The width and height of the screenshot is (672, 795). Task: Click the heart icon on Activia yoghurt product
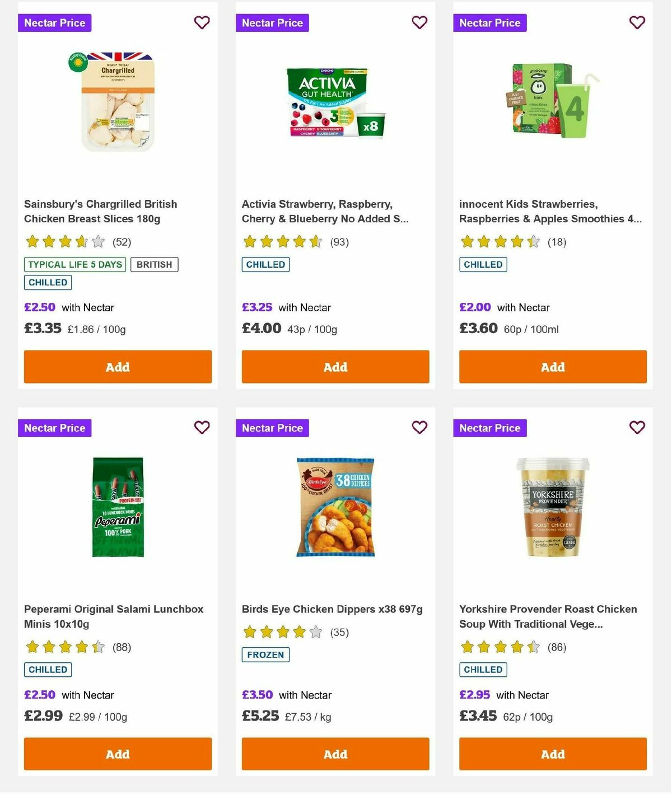click(419, 22)
